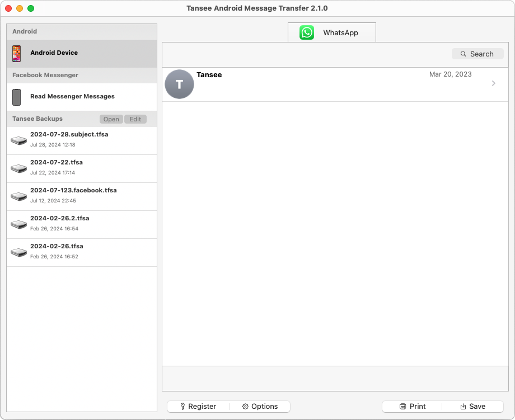Screen dimensions: 515x420
Task: Minimize the window with yellow button
Action: pos(20,8)
